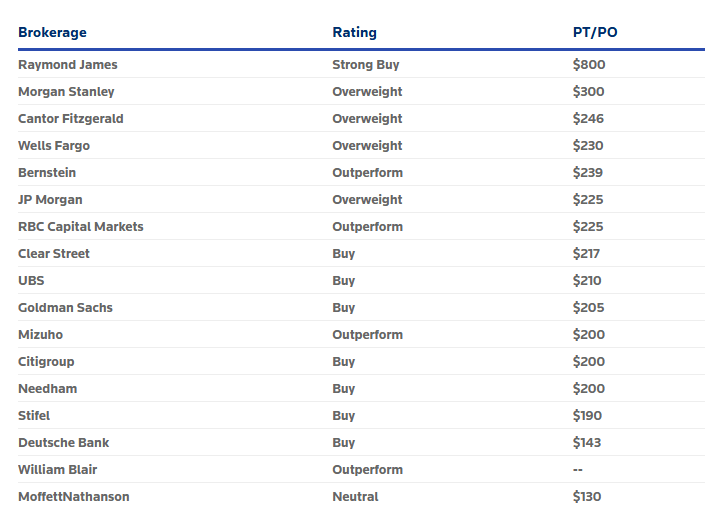Click the Wells Fargo brokerage entry
The width and height of the screenshot is (705, 521).
click(54, 146)
